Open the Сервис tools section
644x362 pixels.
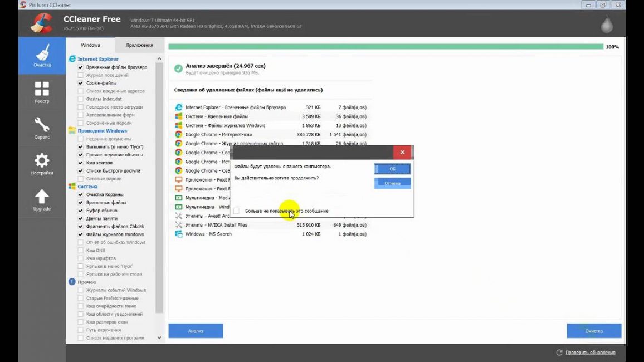tap(42, 128)
